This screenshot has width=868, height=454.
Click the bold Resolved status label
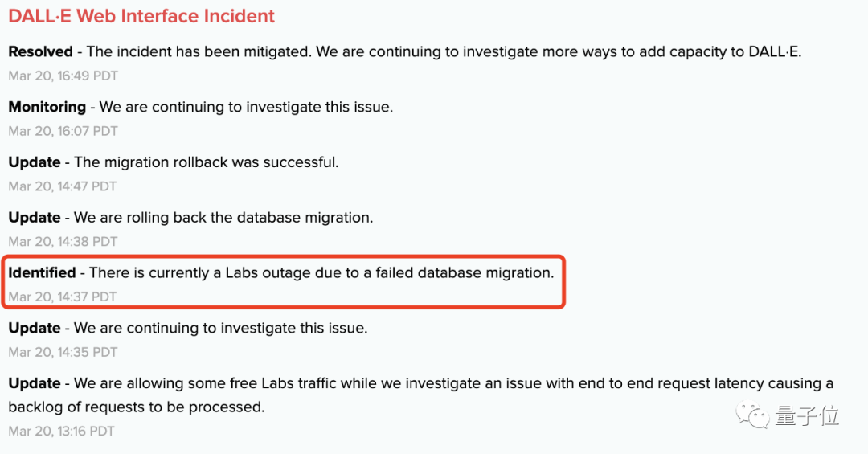click(x=40, y=51)
